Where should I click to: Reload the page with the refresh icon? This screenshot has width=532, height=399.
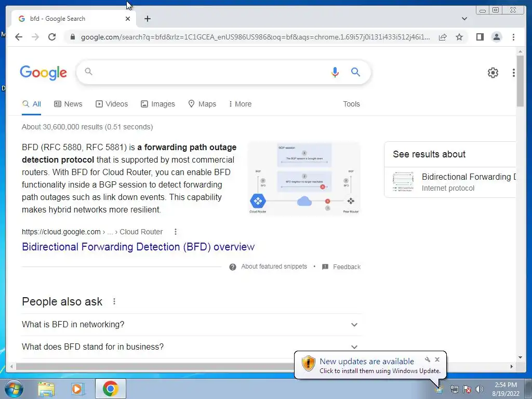[x=52, y=37]
